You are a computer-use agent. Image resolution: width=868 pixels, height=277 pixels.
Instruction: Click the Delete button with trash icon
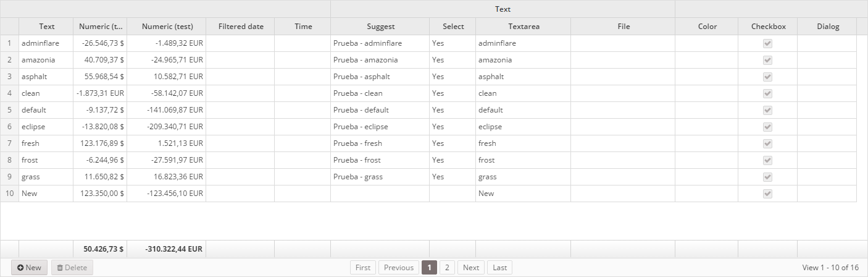pyautogui.click(x=72, y=268)
